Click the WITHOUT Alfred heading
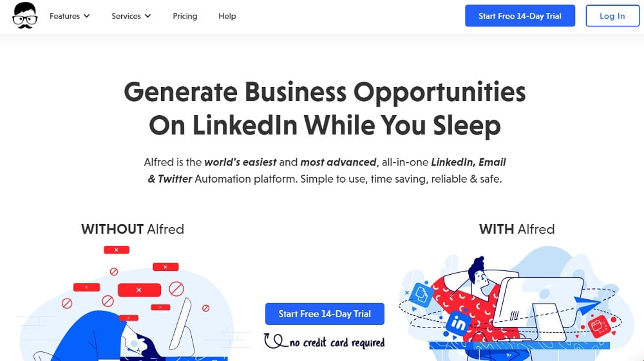Image resolution: width=644 pixels, height=361 pixels. 132,229
